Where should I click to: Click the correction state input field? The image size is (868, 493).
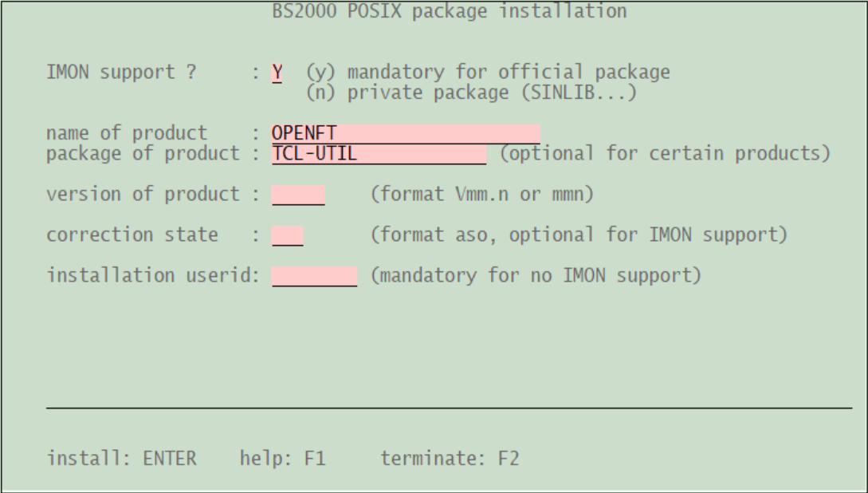point(287,235)
